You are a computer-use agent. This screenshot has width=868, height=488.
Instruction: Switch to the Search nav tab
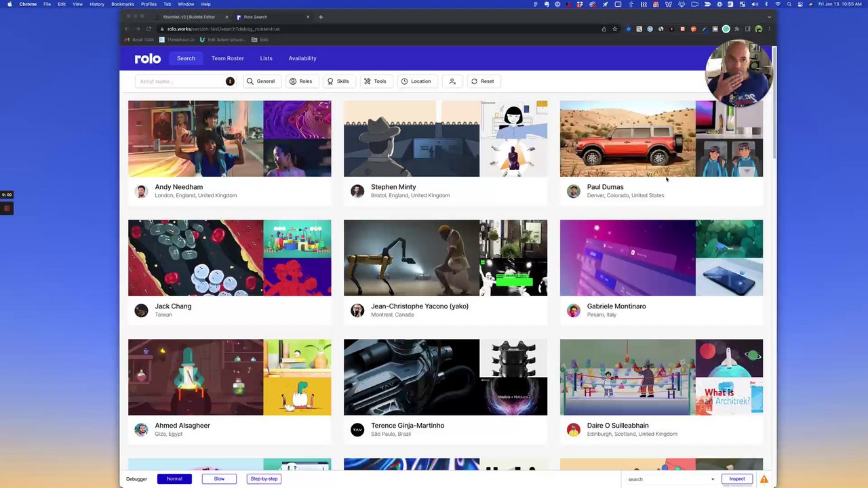(x=186, y=58)
